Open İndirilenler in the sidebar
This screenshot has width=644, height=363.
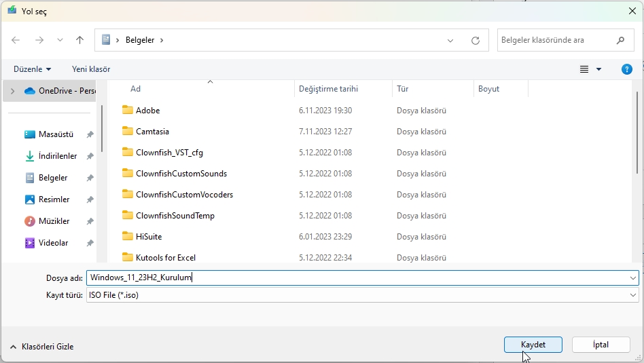click(x=57, y=156)
